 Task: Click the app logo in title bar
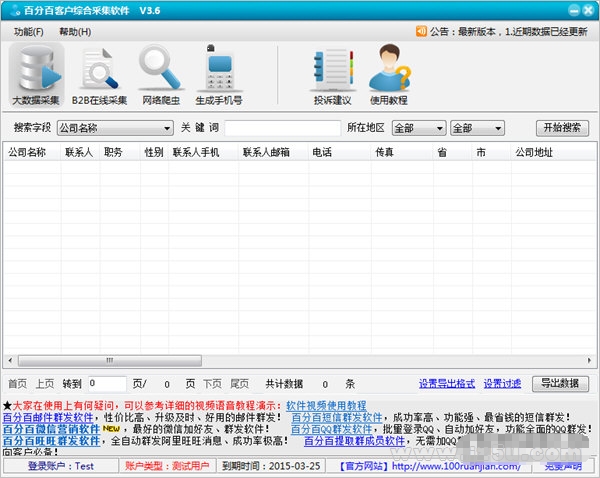coord(15,10)
